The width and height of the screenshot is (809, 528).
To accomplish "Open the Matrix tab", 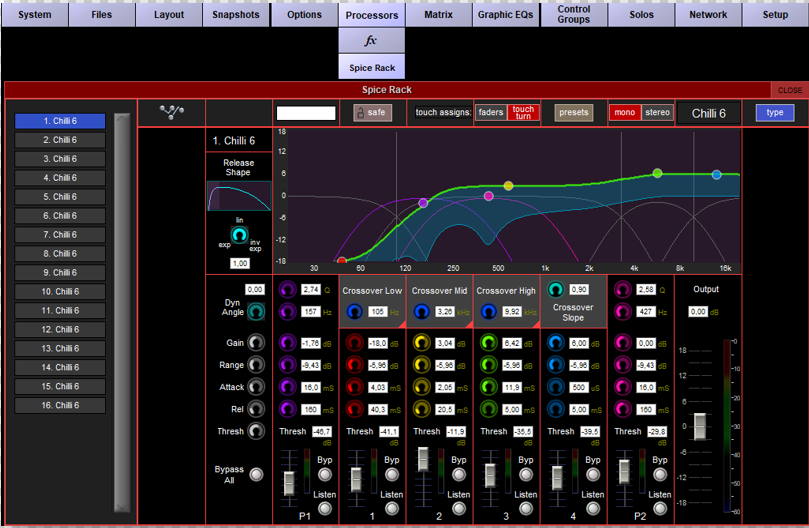I will coord(439,14).
